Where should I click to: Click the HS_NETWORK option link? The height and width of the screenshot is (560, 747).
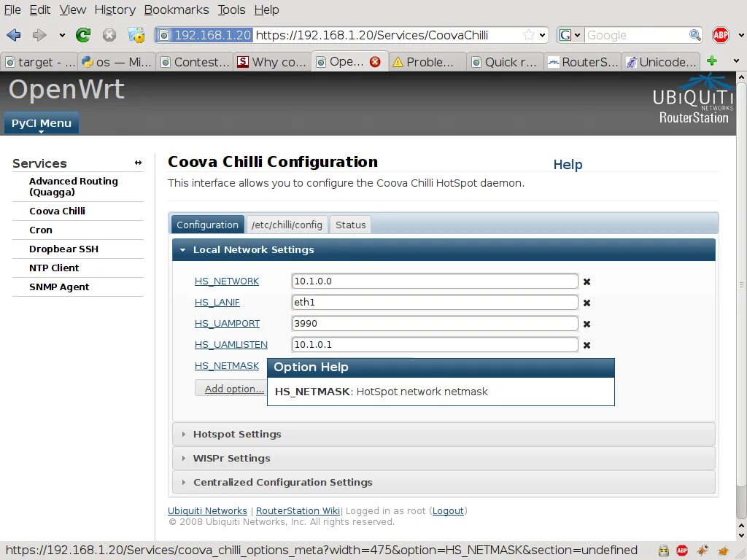coord(227,281)
